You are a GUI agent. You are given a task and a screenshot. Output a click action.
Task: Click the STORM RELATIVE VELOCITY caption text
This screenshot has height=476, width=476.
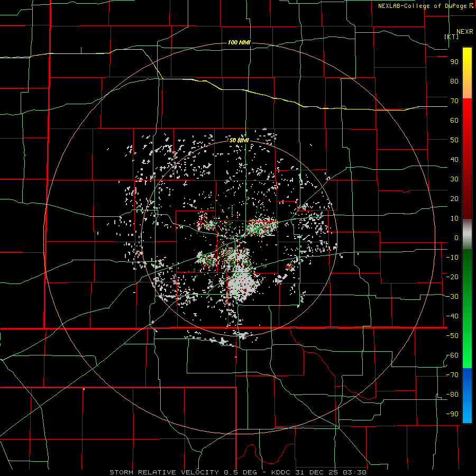(165, 472)
